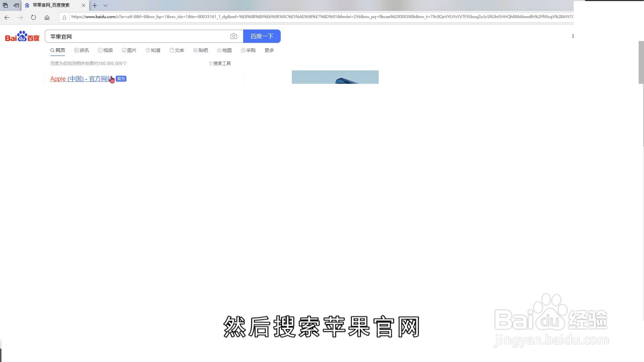This screenshot has width=644, height=362.
Task: Click the camera icon for image search
Action: click(233, 36)
